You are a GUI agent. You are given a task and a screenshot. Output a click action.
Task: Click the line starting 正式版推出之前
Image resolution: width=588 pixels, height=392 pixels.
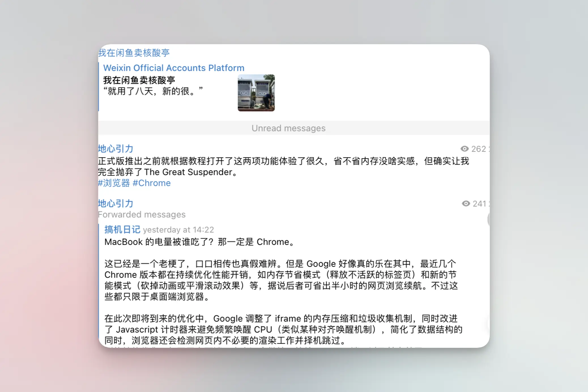click(284, 161)
